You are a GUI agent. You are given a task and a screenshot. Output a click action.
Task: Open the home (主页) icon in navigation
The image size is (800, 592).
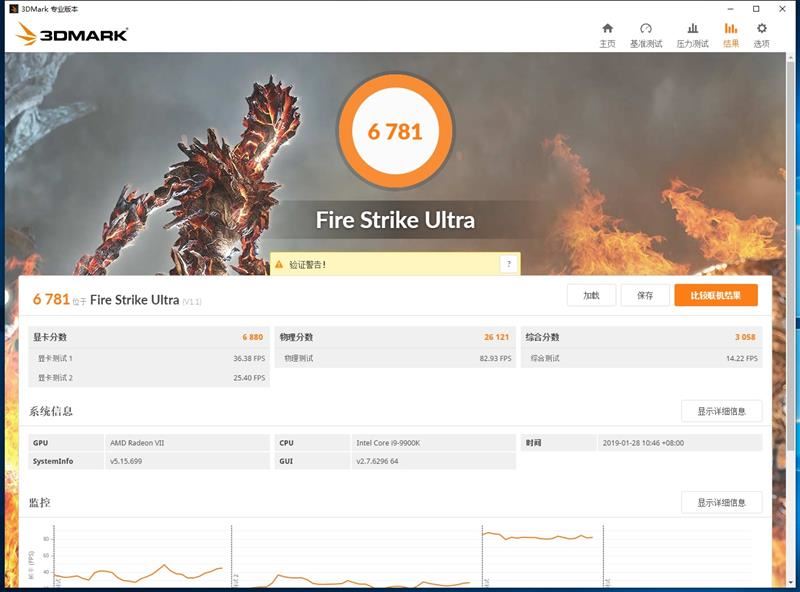pyautogui.click(x=607, y=29)
